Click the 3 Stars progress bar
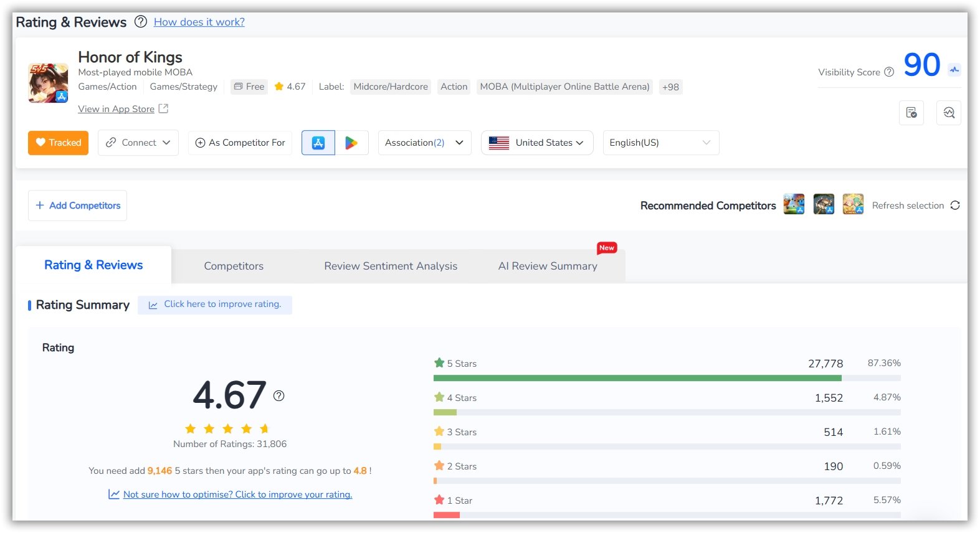The width and height of the screenshot is (980, 533). pyautogui.click(x=667, y=446)
